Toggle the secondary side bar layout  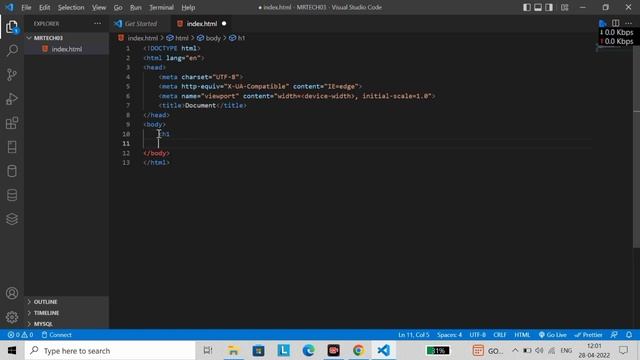(x=549, y=7)
